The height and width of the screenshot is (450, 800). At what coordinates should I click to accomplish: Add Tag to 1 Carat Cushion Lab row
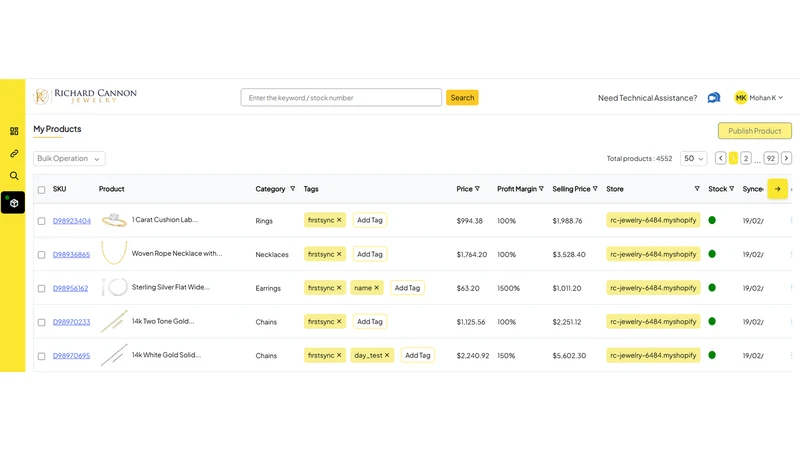coord(370,220)
